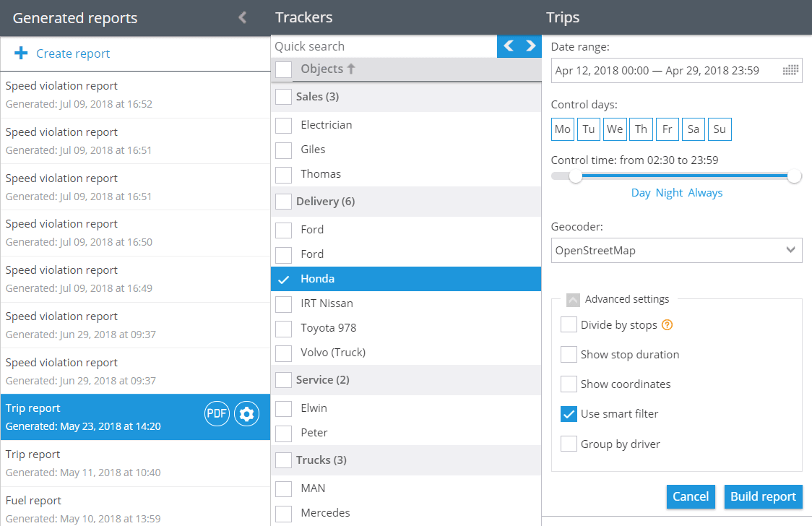Toggle the select-all Objects checkbox

(283, 69)
